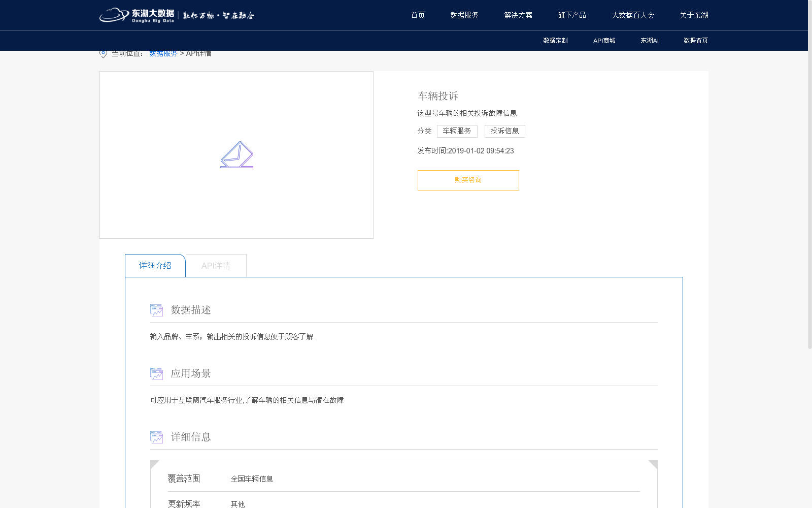
Task: Click the 数据描述 heading
Action: point(191,310)
